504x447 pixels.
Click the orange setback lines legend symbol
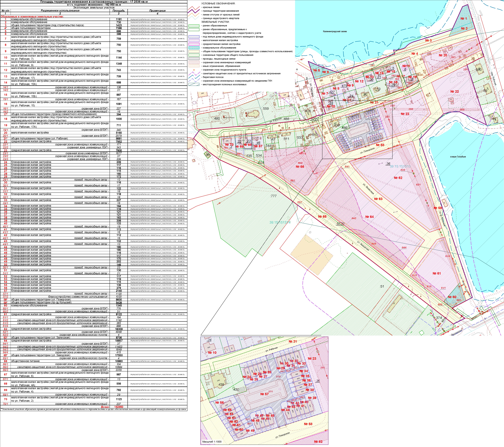point(194,15)
